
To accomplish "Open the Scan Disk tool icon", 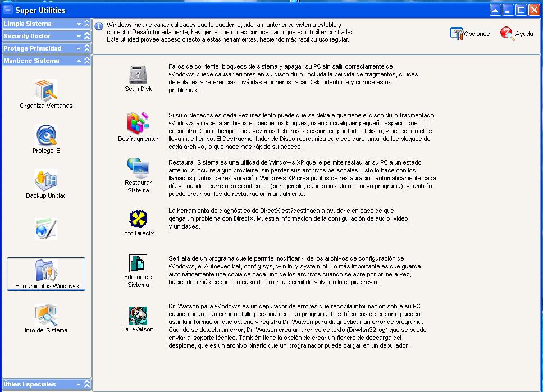I will (x=138, y=75).
